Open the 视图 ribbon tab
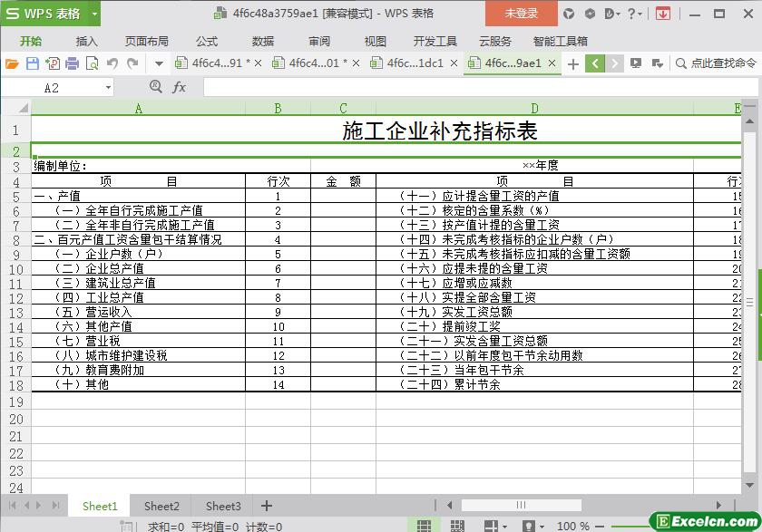762x532 pixels. [x=376, y=42]
